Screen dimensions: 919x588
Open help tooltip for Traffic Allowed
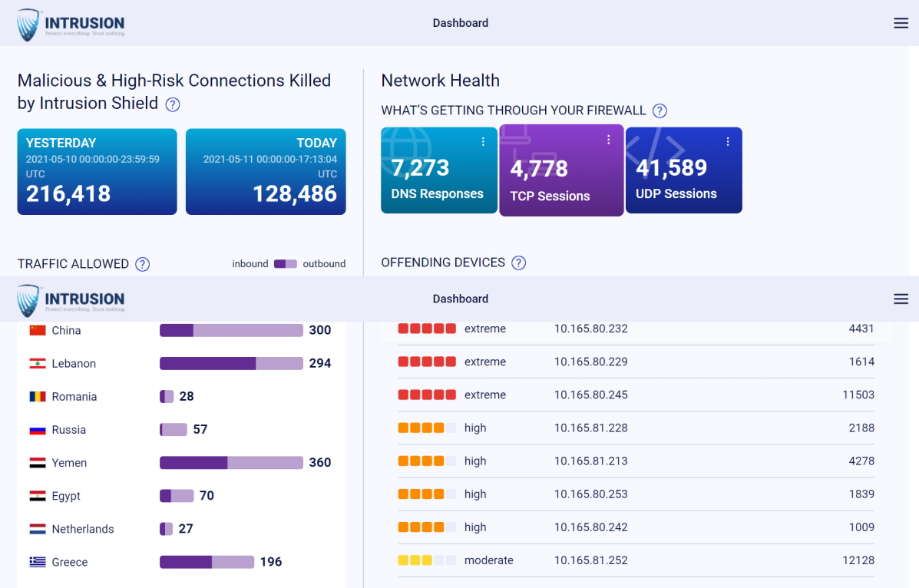142,264
